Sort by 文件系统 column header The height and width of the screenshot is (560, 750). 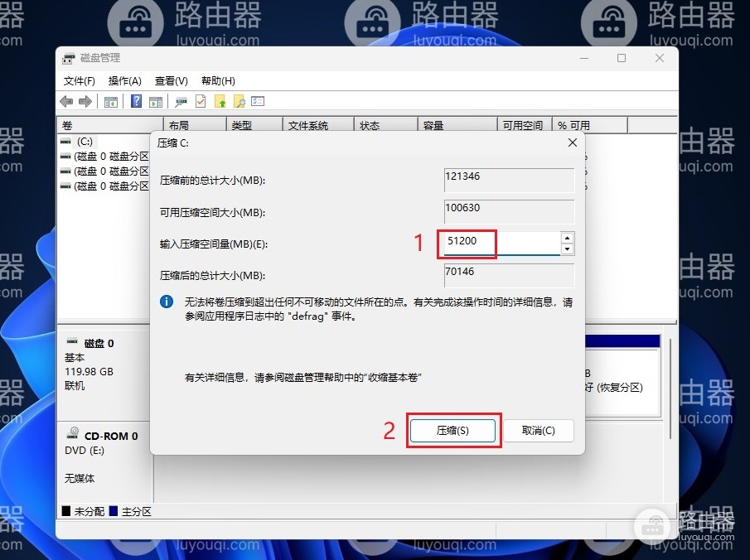(x=318, y=125)
